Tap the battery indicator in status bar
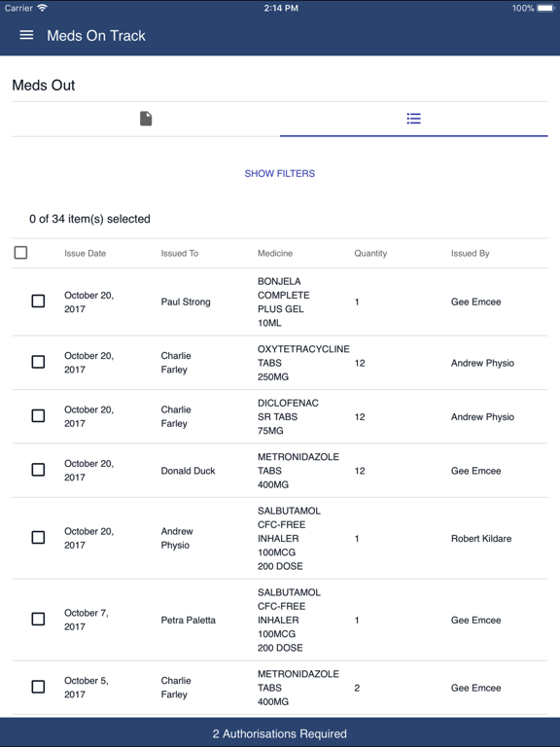This screenshot has height=747, width=560. [545, 8]
